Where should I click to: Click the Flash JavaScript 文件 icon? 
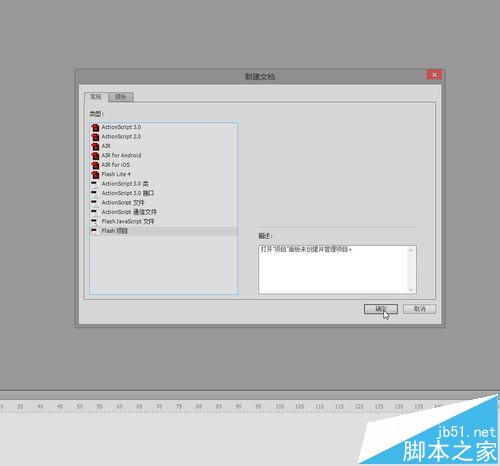[x=95, y=222]
